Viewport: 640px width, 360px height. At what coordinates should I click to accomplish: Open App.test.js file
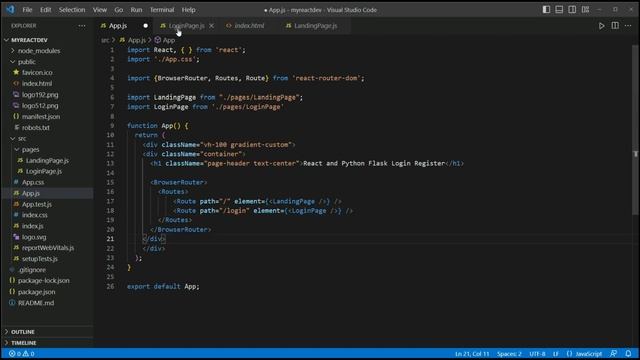click(x=37, y=204)
